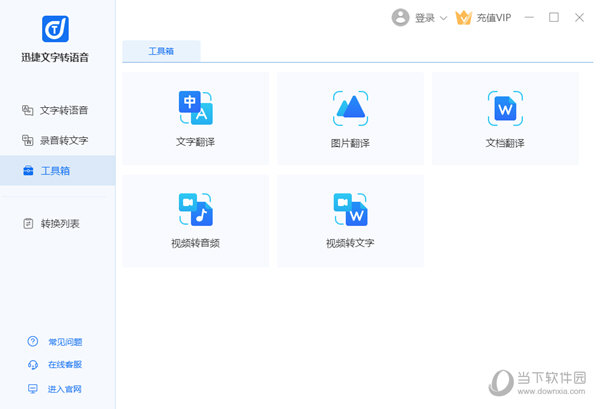This screenshot has height=409, width=600.
Task: Open the 视频转文字 tool icon
Action: (x=351, y=209)
